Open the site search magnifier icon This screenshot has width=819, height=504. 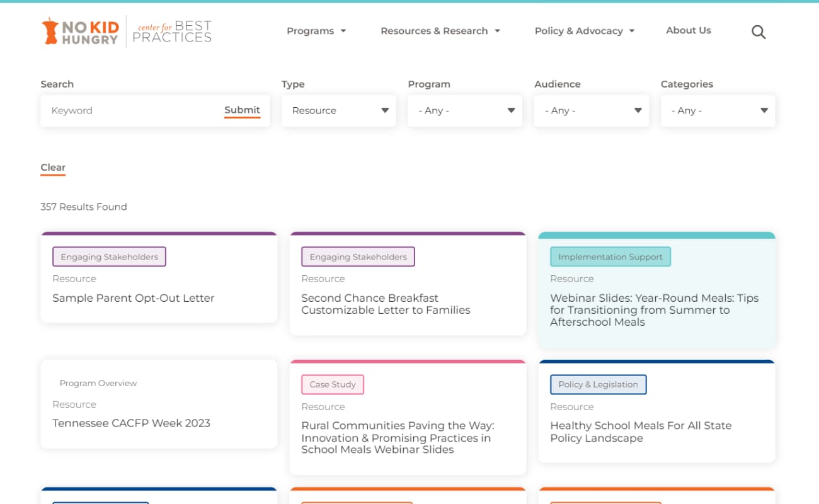click(x=759, y=32)
